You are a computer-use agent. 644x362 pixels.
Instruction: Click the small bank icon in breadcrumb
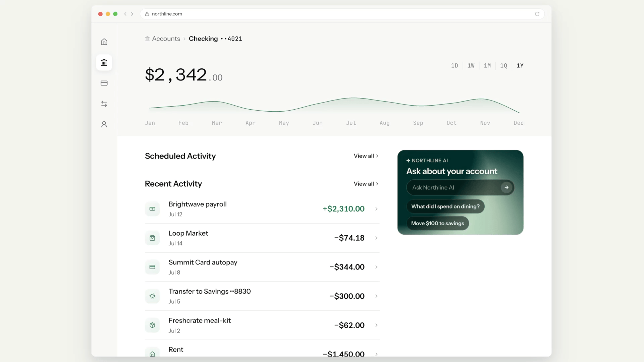pos(147,39)
